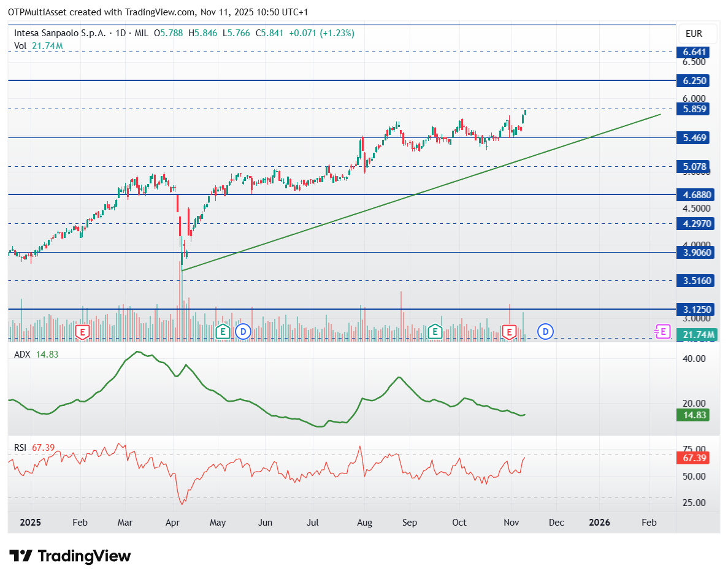The width and height of the screenshot is (728, 579).
Task: Click the 5.469 price level label
Action: (693, 138)
